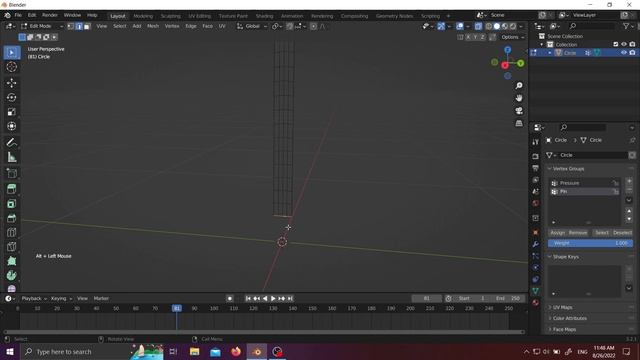Switch to rendered viewport shading

[x=513, y=26]
